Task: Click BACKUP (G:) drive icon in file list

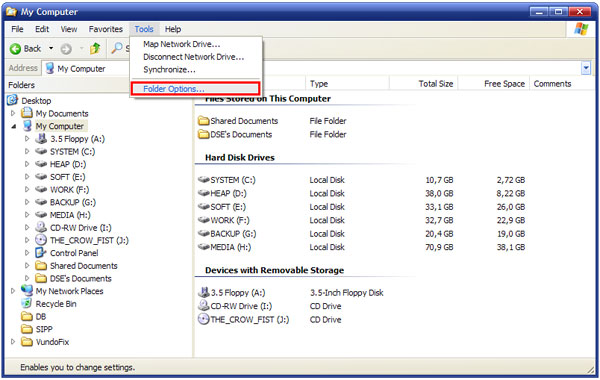Action: click(204, 233)
